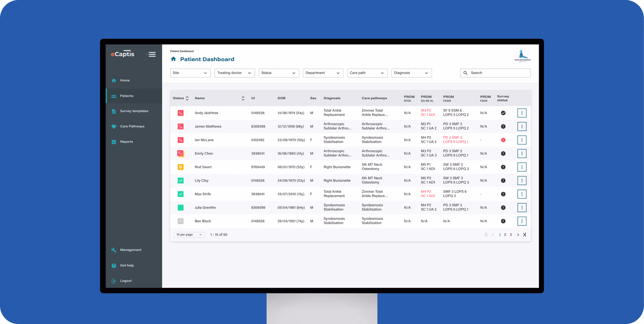The height and width of the screenshot is (324, 644).
Task: Click Andy Jaishtree's red phone status icon
Action: pos(181,113)
